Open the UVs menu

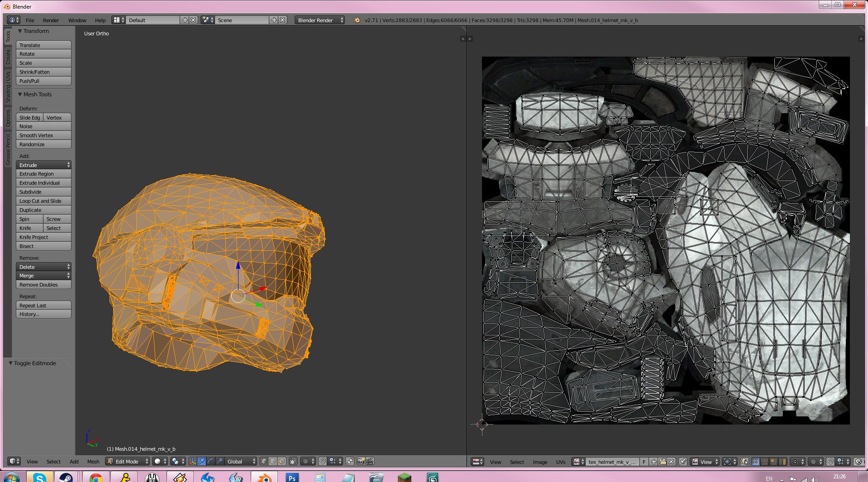[x=561, y=462]
